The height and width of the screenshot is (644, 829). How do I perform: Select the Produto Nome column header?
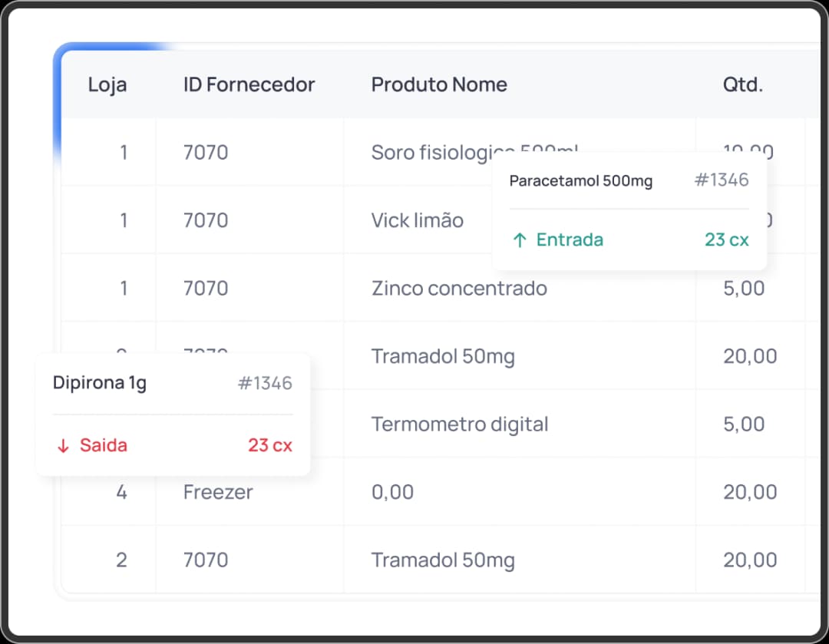tap(439, 84)
